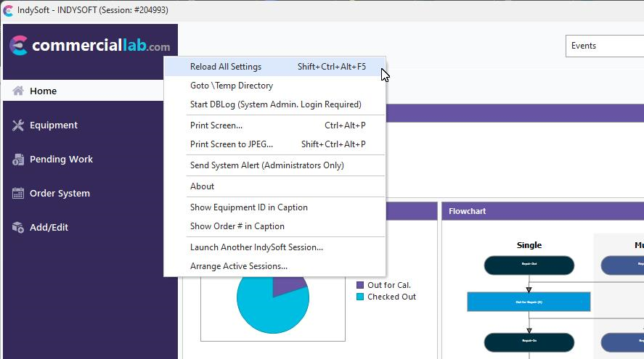Toggle Show Equipment ID in Caption
The width and height of the screenshot is (644, 359).
click(x=248, y=207)
